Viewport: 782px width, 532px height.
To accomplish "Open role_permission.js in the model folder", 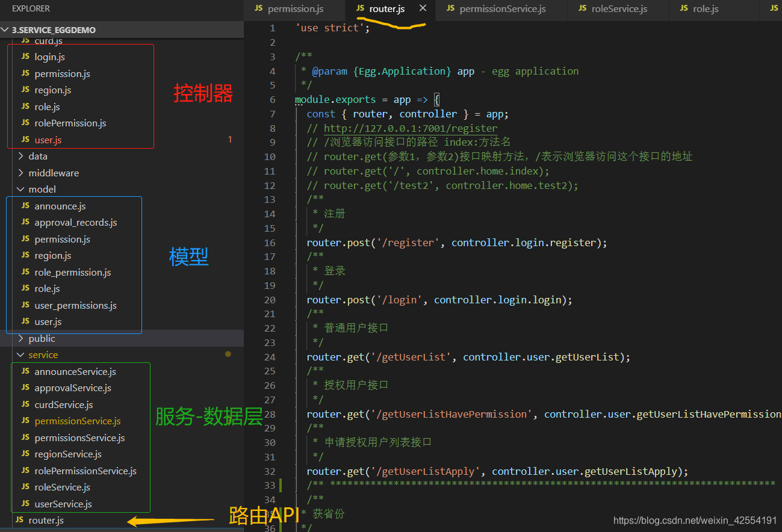I will [72, 272].
